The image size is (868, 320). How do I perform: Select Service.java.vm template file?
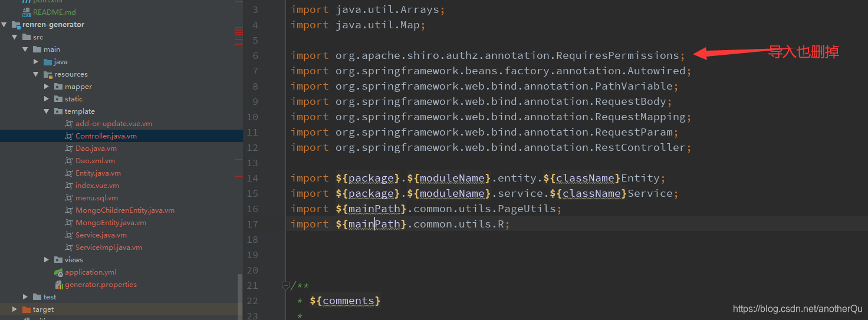[x=101, y=235]
